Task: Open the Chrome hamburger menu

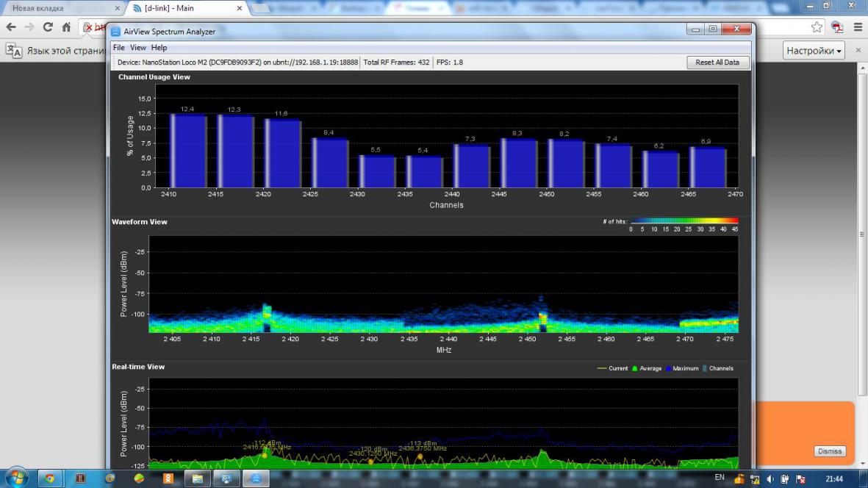Action: pos(857,27)
